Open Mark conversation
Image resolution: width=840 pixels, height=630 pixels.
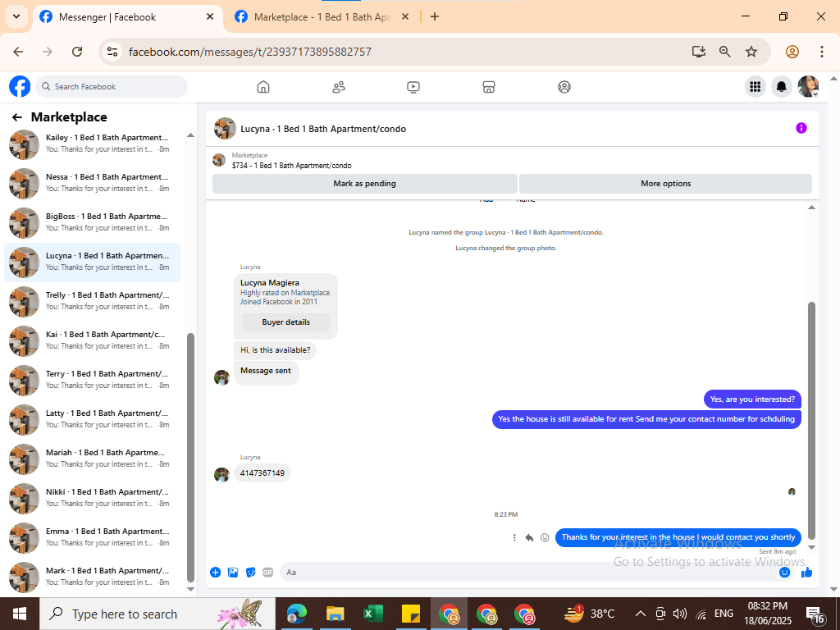point(92,577)
